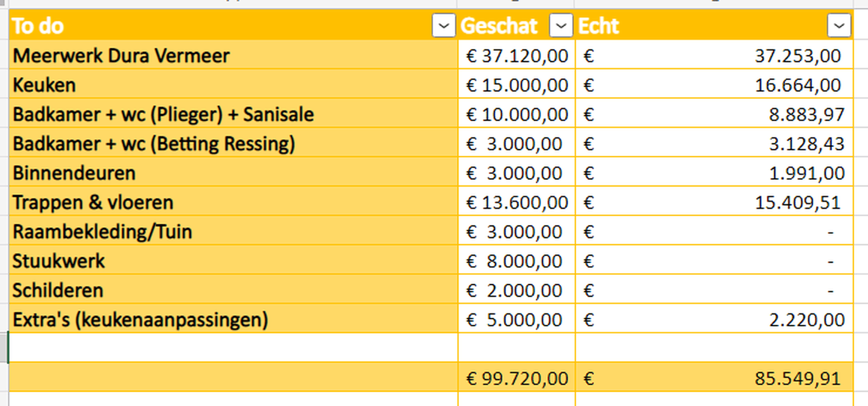Select the Raambekleding/Tuin cell
This screenshot has width=868, height=406.
[234, 232]
